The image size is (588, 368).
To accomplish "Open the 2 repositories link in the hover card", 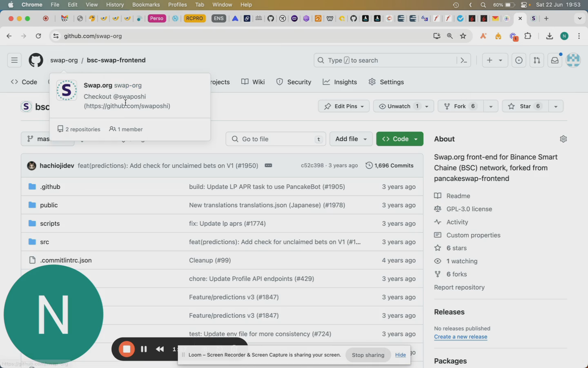I will 79,129.
